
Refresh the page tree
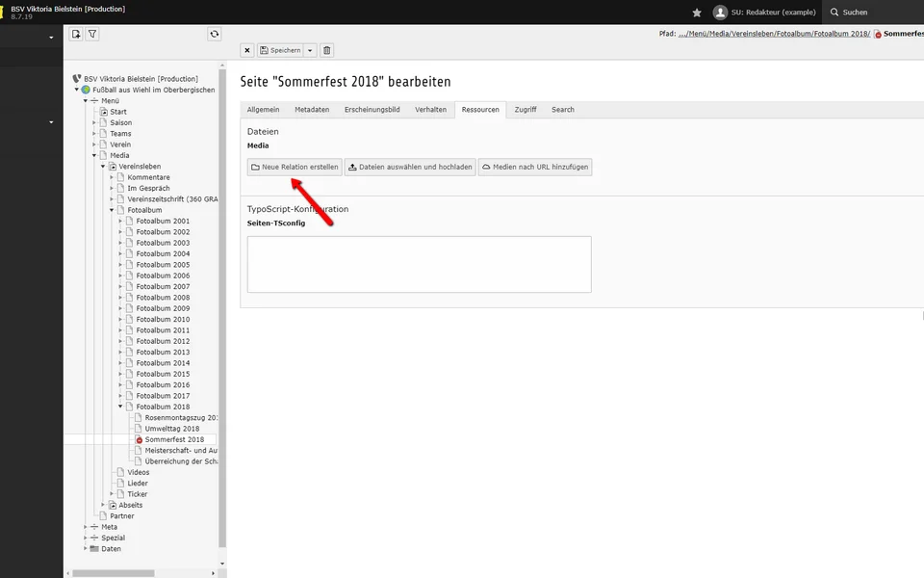tap(214, 34)
